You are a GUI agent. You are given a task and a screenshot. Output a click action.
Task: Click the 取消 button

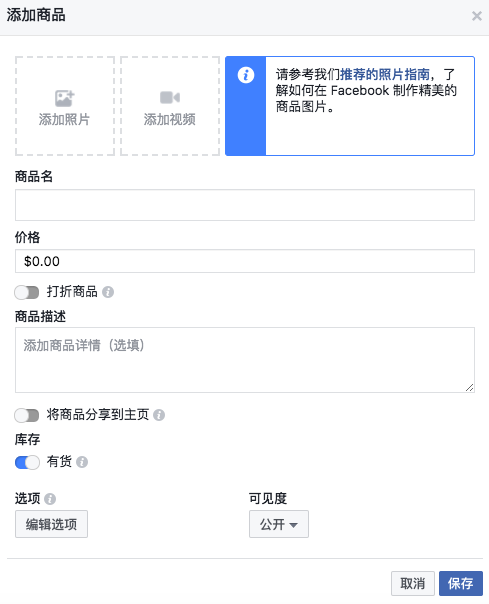point(413,583)
